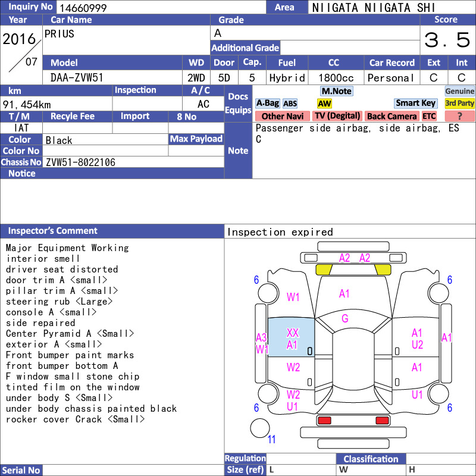The image size is (476, 476).
Task: Click the highlighted blue door panel marked XX
Action: 291,337
